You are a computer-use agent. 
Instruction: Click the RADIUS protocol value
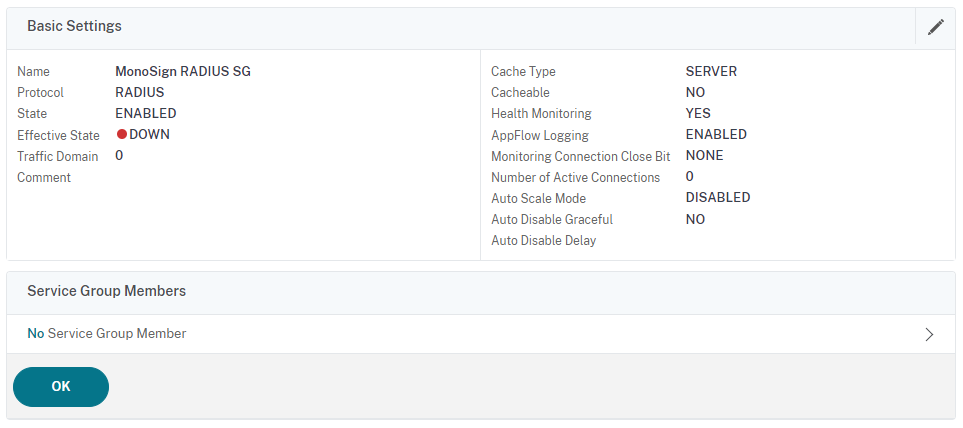(x=139, y=93)
